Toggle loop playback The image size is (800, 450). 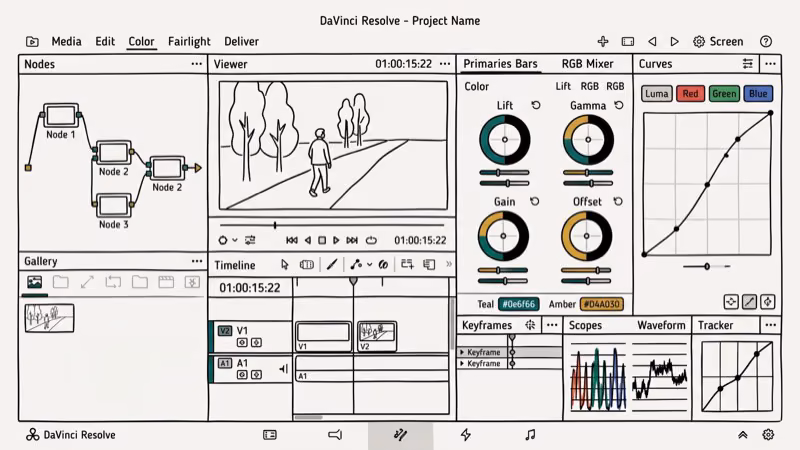pos(371,240)
